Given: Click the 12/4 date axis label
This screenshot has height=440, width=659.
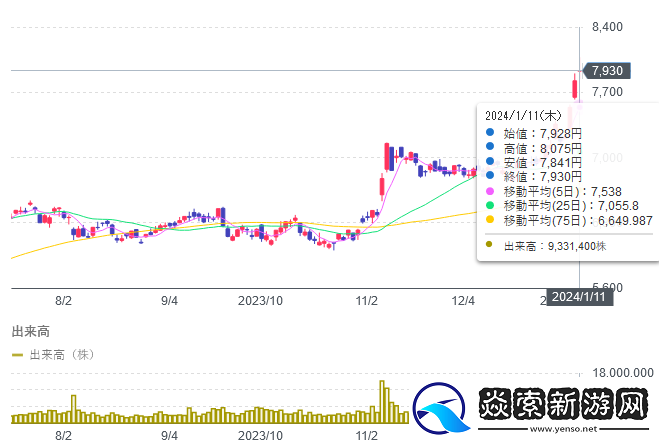Looking at the screenshot, I should (463, 299).
